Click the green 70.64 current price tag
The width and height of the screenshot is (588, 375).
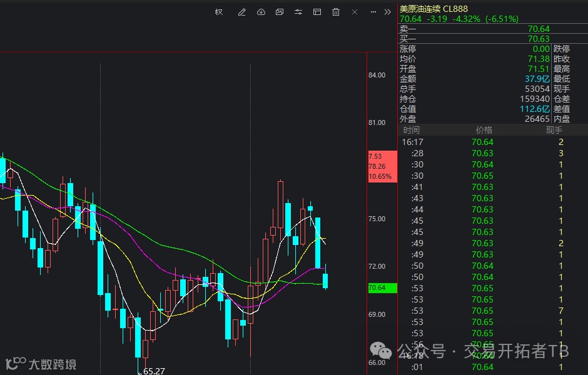pyautogui.click(x=382, y=287)
